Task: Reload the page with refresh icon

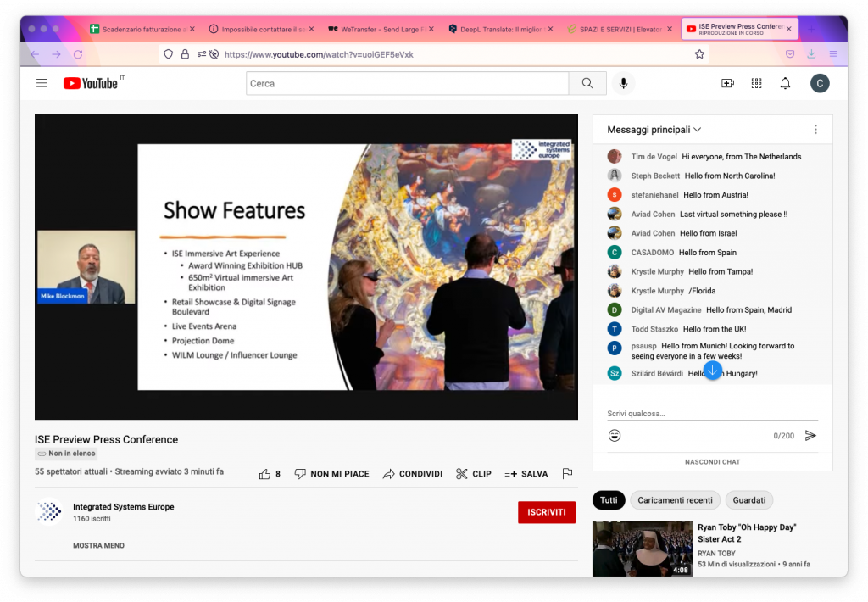Action: click(x=78, y=54)
